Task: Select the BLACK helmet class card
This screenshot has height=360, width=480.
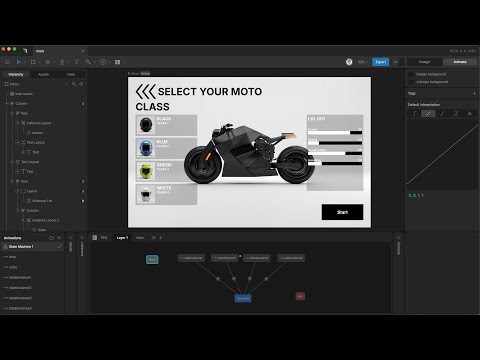Action: 166,125
